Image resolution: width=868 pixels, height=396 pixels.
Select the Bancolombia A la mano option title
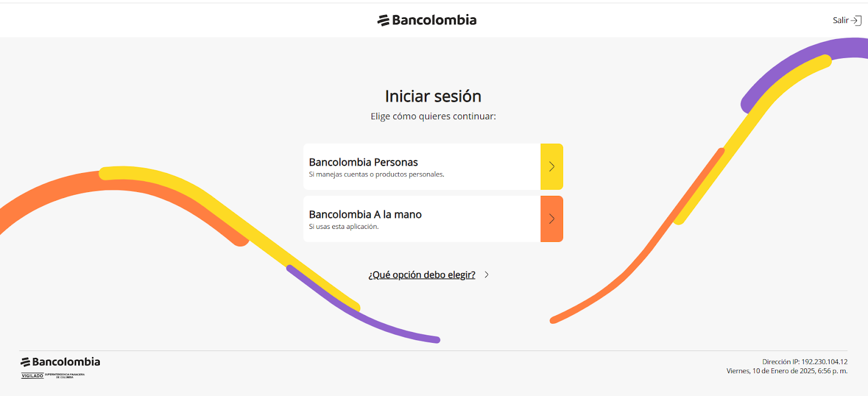click(x=365, y=214)
